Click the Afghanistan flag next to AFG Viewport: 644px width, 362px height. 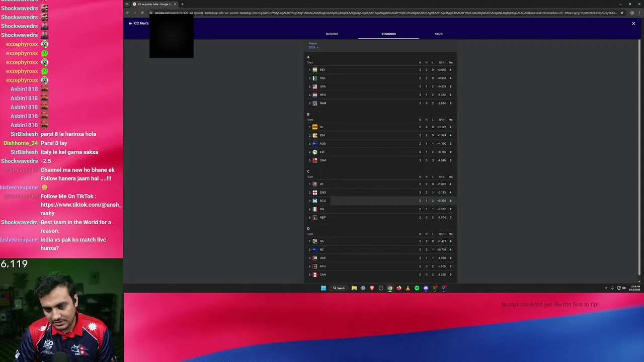click(315, 266)
